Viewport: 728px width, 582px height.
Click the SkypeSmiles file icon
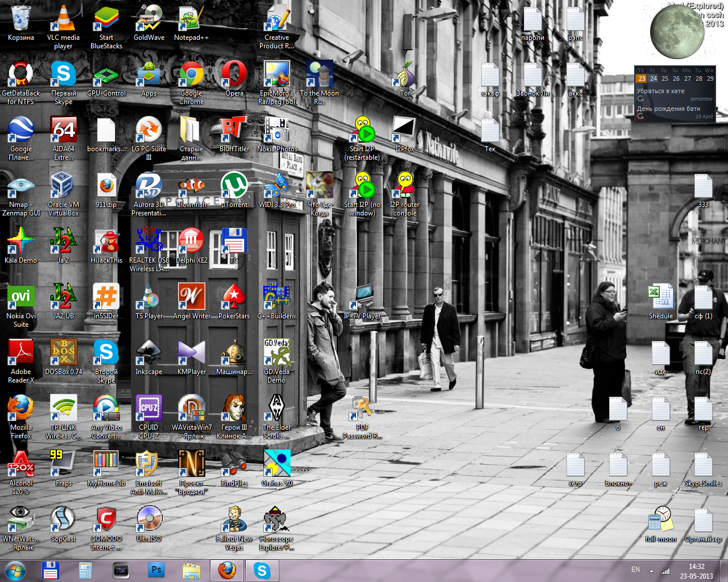coord(704,469)
